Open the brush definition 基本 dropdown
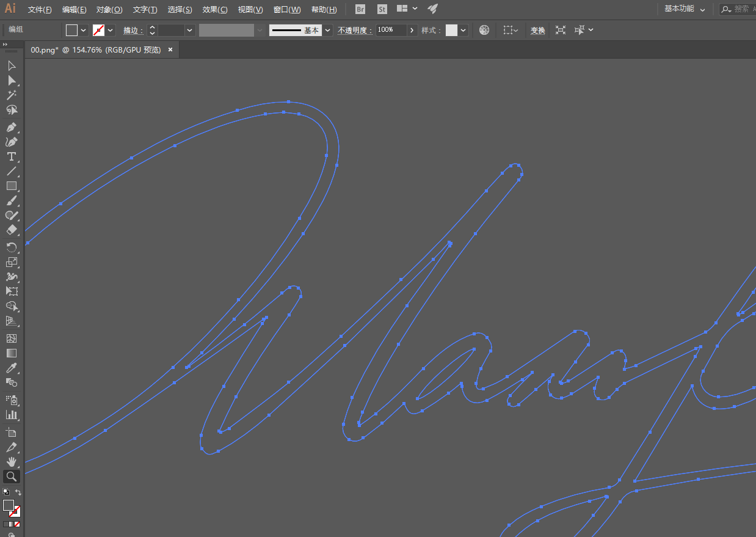 click(328, 30)
